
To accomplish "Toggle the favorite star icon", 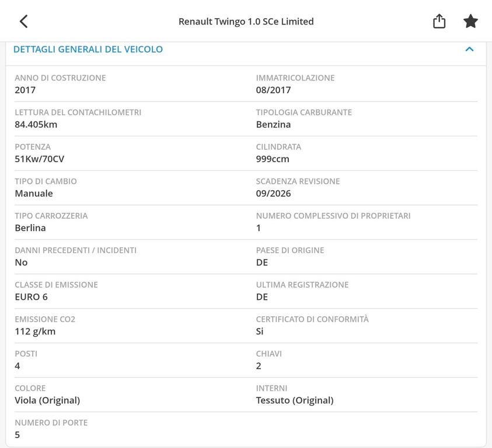I will pos(470,22).
